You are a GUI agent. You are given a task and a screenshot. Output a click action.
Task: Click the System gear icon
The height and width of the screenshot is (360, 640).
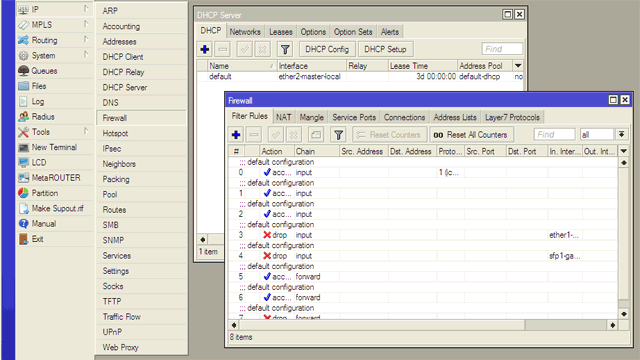pos(23,55)
